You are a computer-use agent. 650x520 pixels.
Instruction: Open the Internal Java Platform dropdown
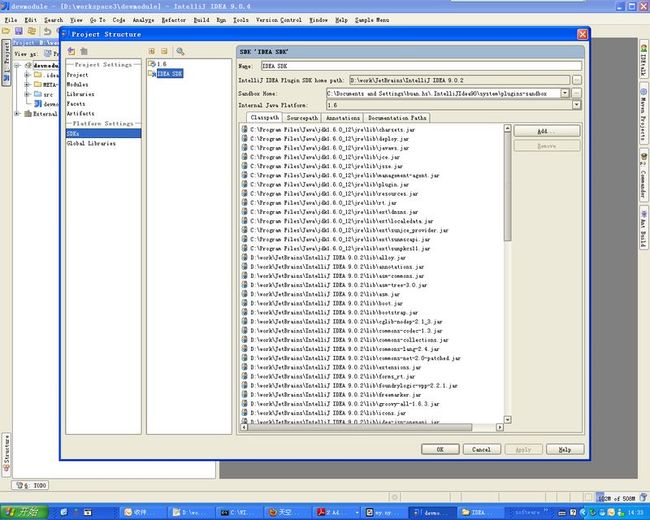click(x=577, y=105)
